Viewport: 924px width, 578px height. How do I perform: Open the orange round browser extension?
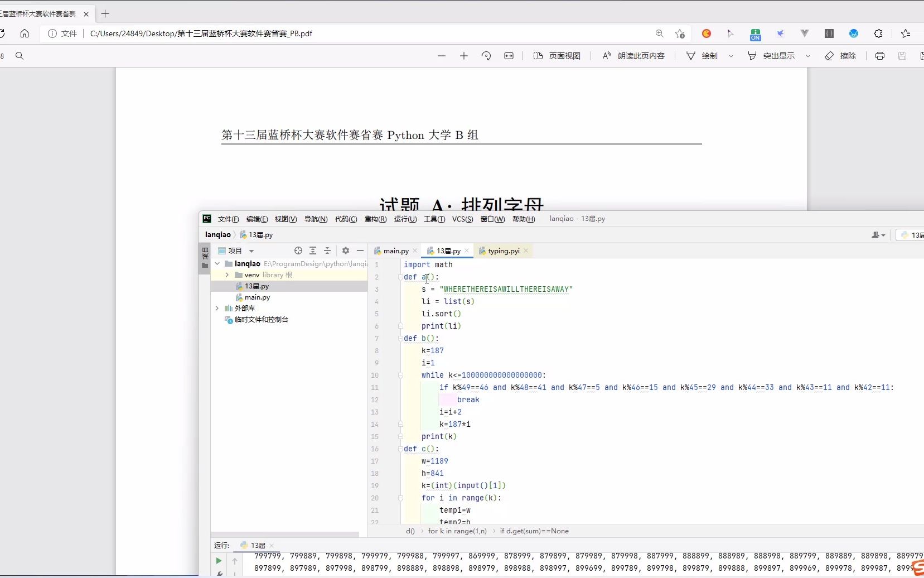tap(707, 33)
